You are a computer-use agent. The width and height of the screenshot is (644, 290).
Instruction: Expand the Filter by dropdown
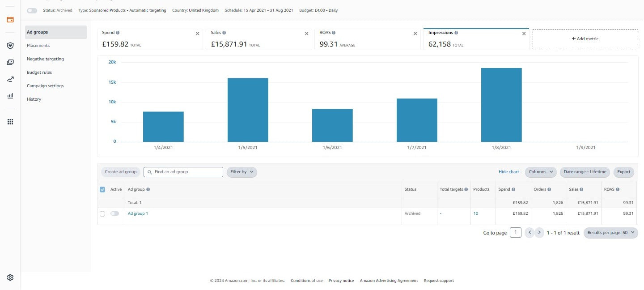click(241, 172)
